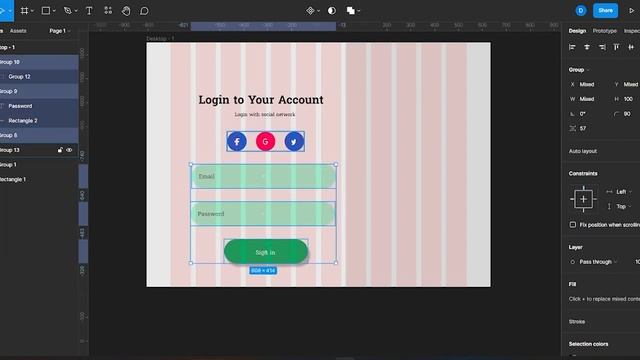The width and height of the screenshot is (640, 360).
Task: Select the Frame tool
Action: pyautogui.click(x=24, y=11)
